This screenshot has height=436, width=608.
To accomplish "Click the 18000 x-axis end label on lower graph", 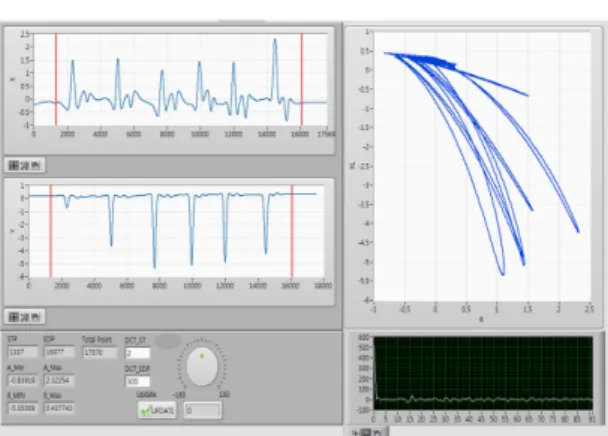I will 323,285.
